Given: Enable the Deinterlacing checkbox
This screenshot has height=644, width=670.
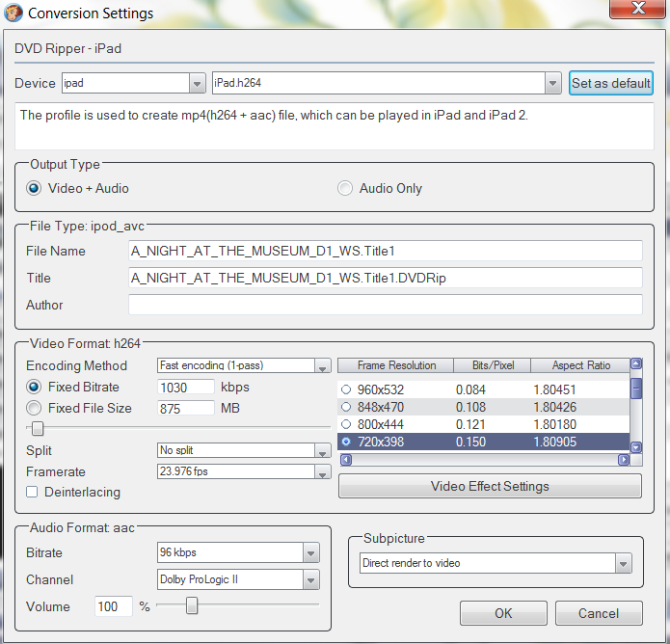Looking at the screenshot, I should pos(32,493).
